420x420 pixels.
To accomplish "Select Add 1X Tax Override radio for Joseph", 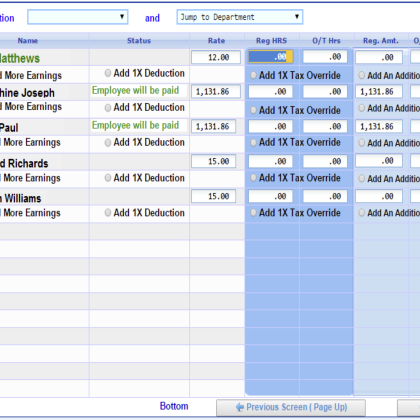I will tap(253, 110).
